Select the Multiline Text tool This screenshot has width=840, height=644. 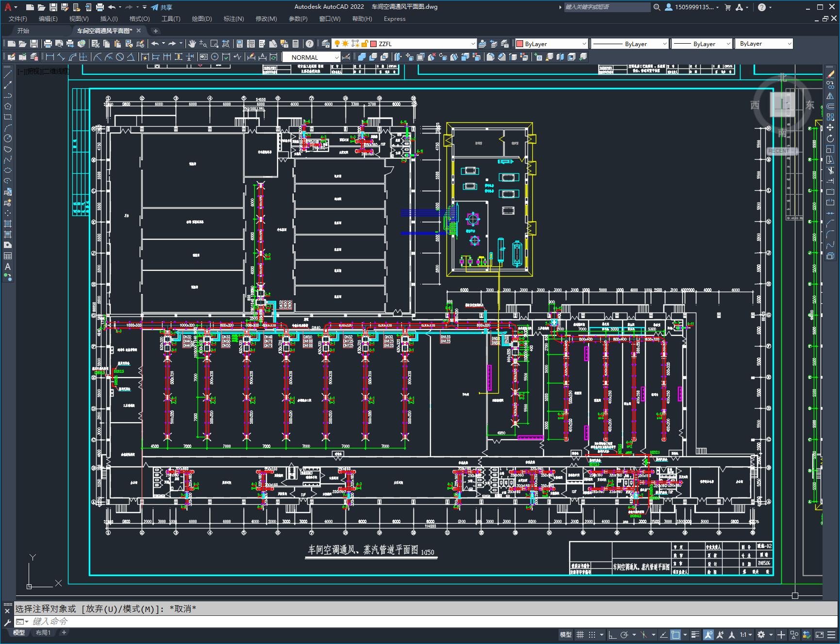click(x=8, y=266)
